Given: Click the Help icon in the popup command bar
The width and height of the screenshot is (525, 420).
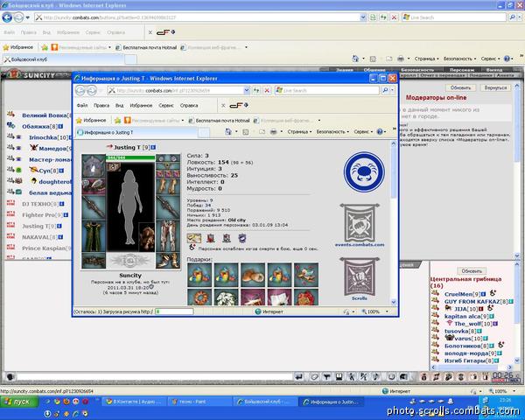Looking at the screenshot, I should [380, 131].
